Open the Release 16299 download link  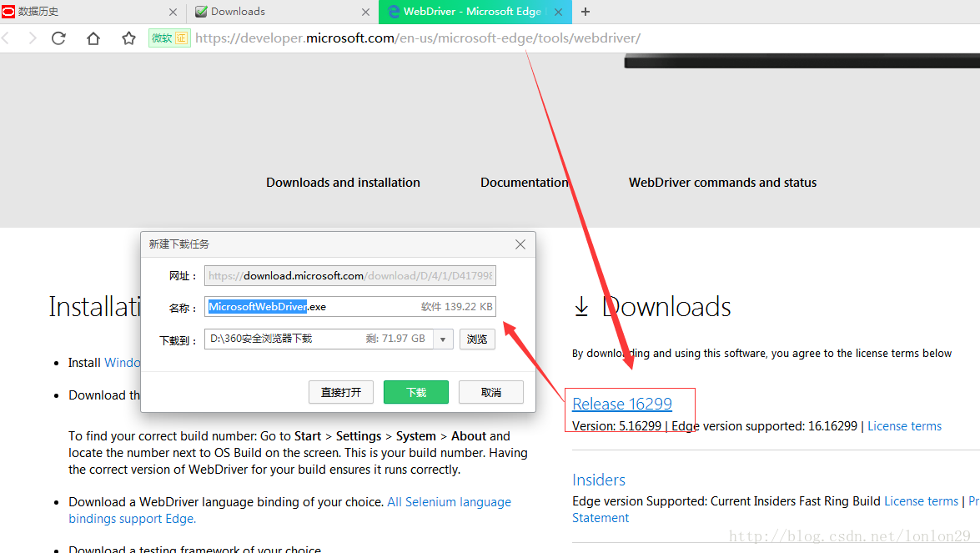click(622, 404)
